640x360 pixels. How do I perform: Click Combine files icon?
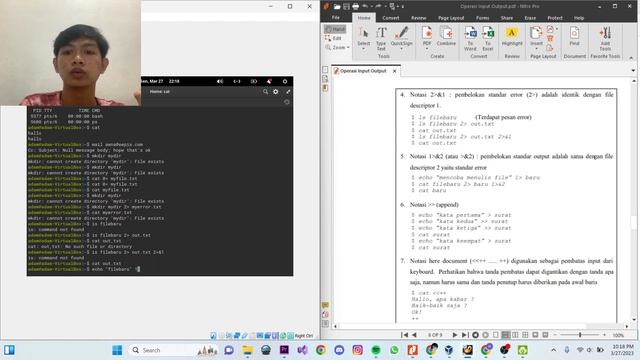[x=446, y=37]
